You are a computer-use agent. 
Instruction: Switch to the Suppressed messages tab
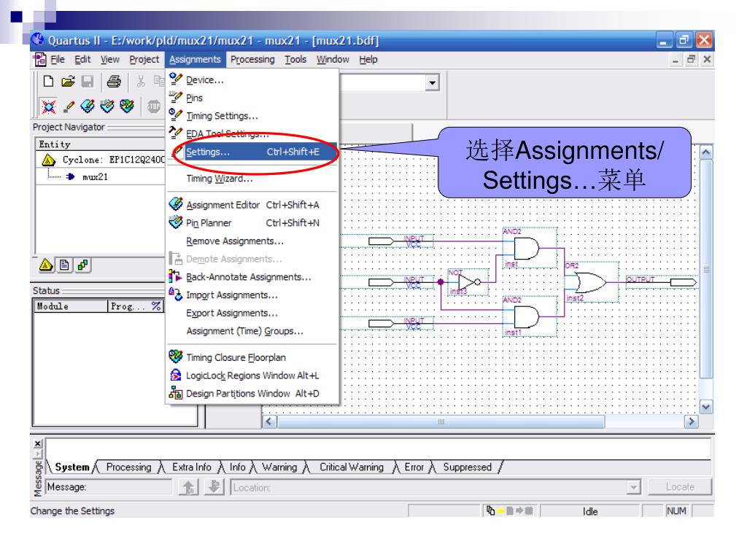pyautogui.click(x=468, y=467)
